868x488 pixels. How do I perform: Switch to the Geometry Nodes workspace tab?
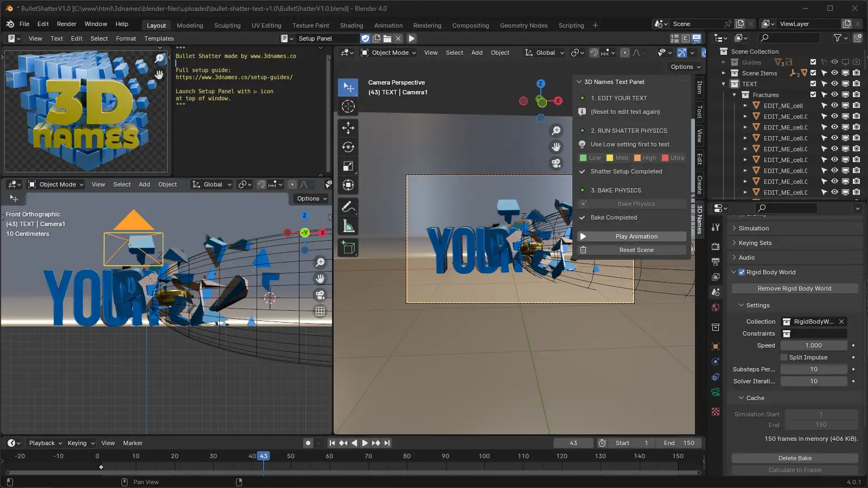524,25
